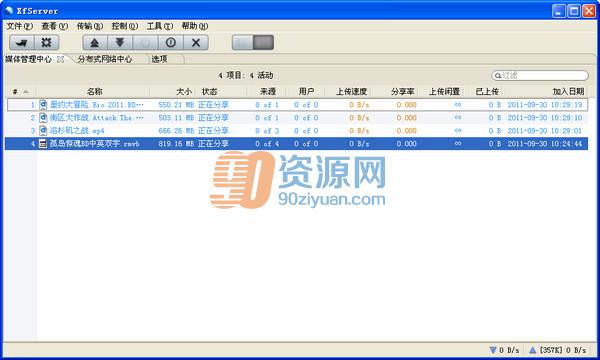Click the upload speed triangle in status bar

point(532,350)
